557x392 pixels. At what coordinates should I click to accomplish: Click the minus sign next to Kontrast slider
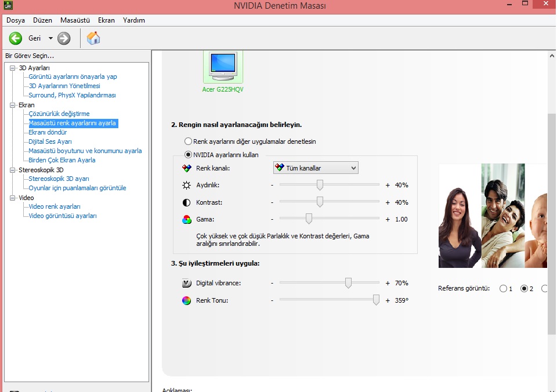pos(272,202)
